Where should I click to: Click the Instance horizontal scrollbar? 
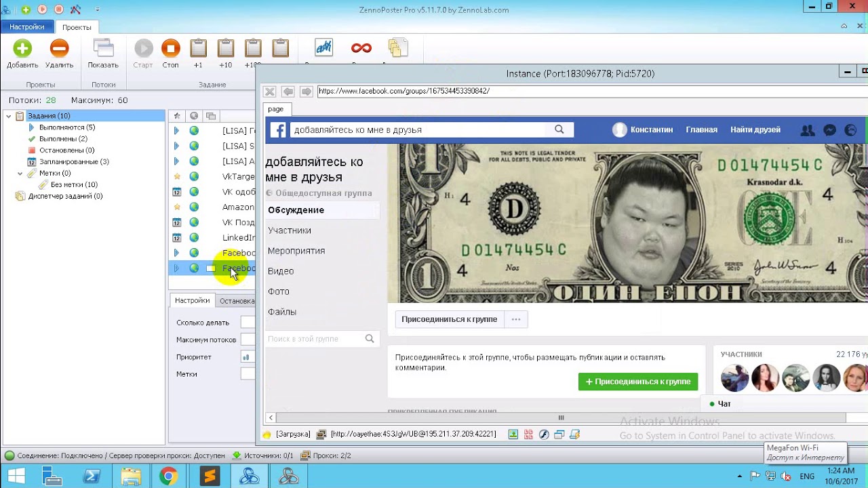[561, 418]
